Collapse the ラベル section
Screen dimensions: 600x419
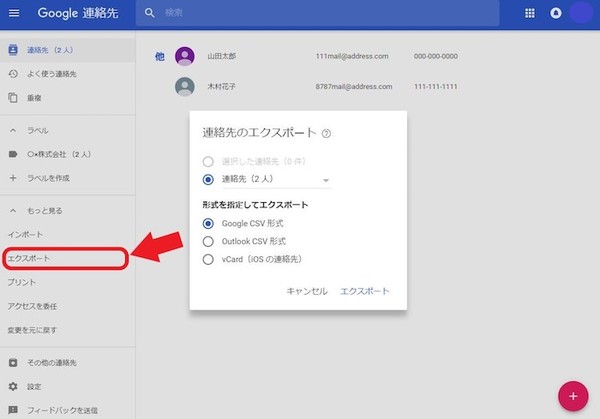[13, 131]
